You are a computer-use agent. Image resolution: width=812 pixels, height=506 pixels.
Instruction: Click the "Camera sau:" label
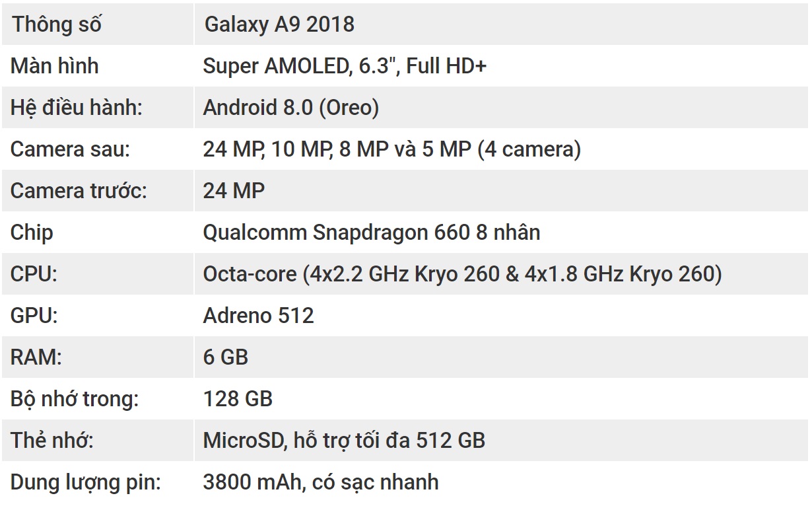[x=70, y=149]
